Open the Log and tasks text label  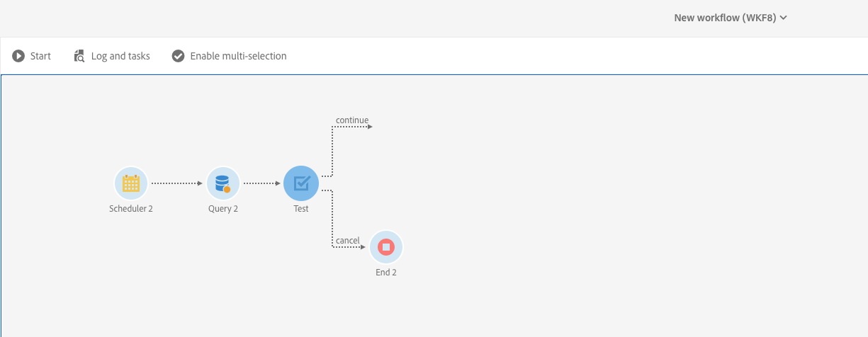[120, 56]
